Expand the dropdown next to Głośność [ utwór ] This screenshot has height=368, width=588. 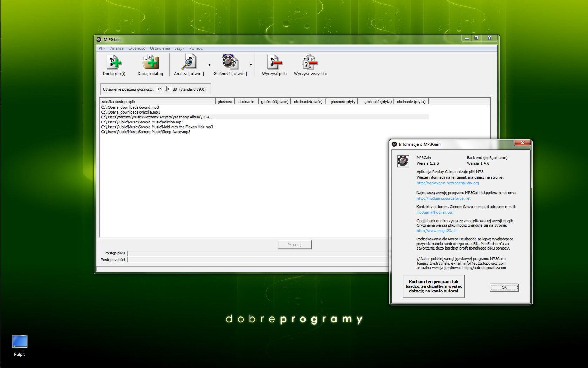pyautogui.click(x=250, y=66)
